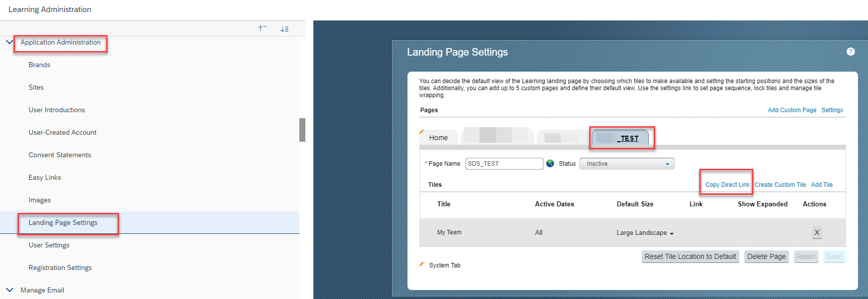Click the Save button
The image size is (868, 299).
point(834,256)
